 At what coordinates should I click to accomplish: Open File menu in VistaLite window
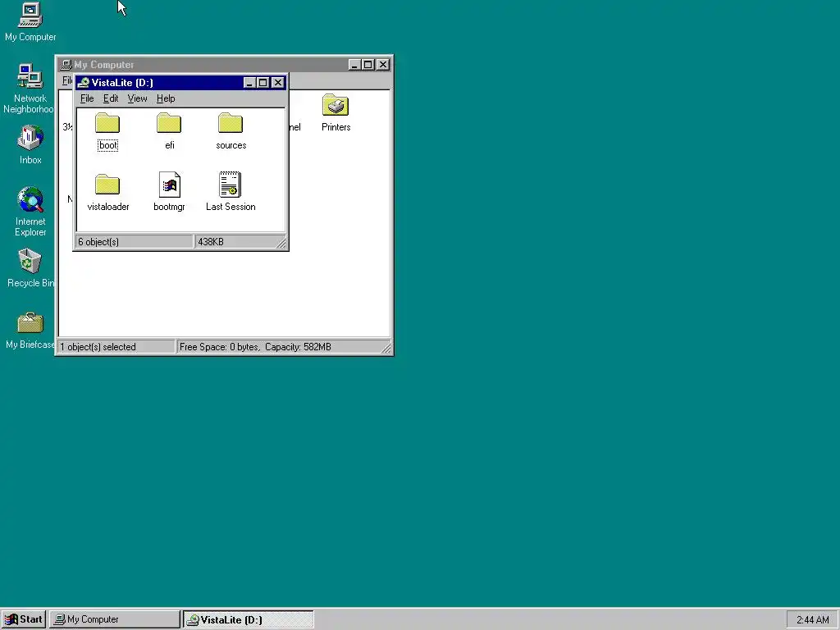(87, 98)
